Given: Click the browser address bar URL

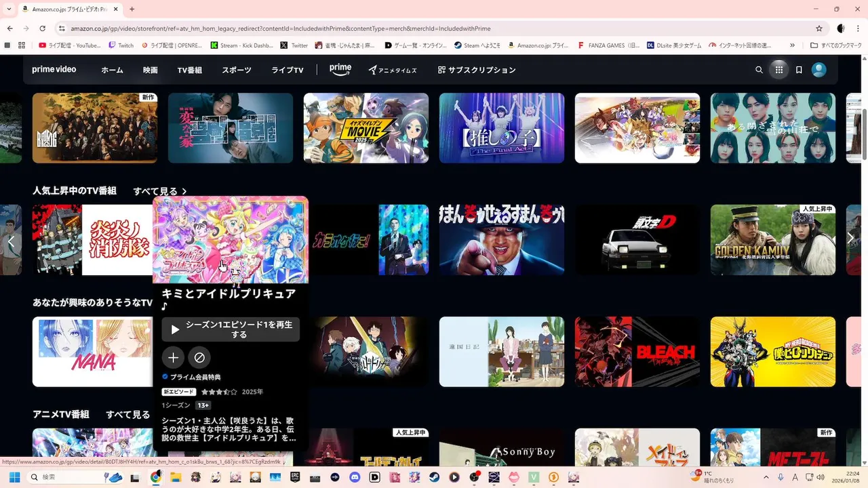Looking at the screenshot, I should click(281, 28).
